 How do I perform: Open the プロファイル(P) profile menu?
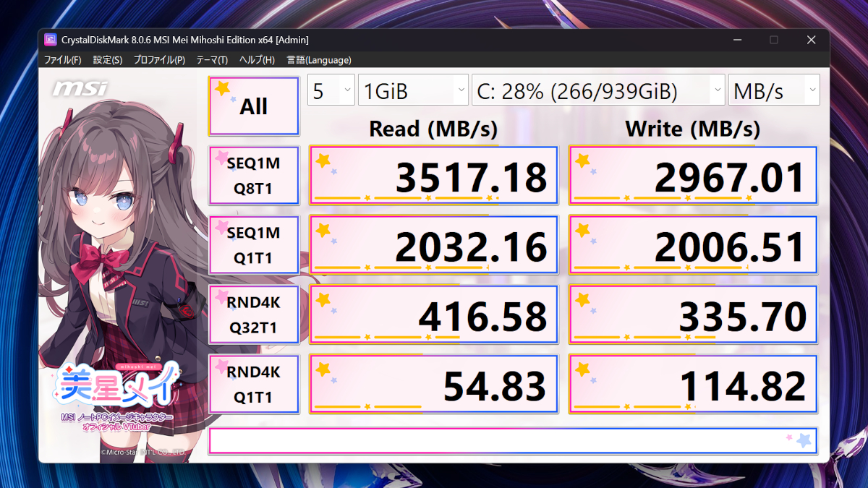(159, 60)
